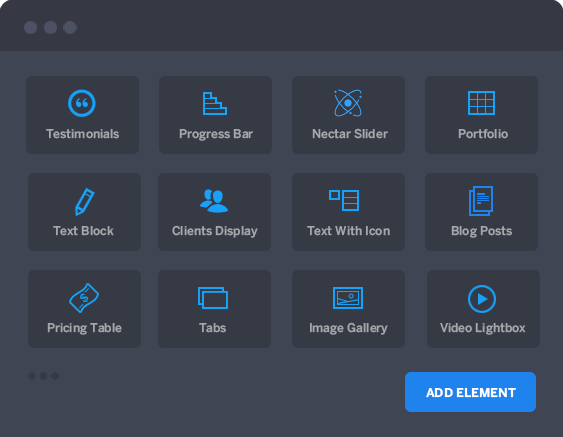
Task: Click the middle pagination dot at bottom left
Action: [43, 376]
